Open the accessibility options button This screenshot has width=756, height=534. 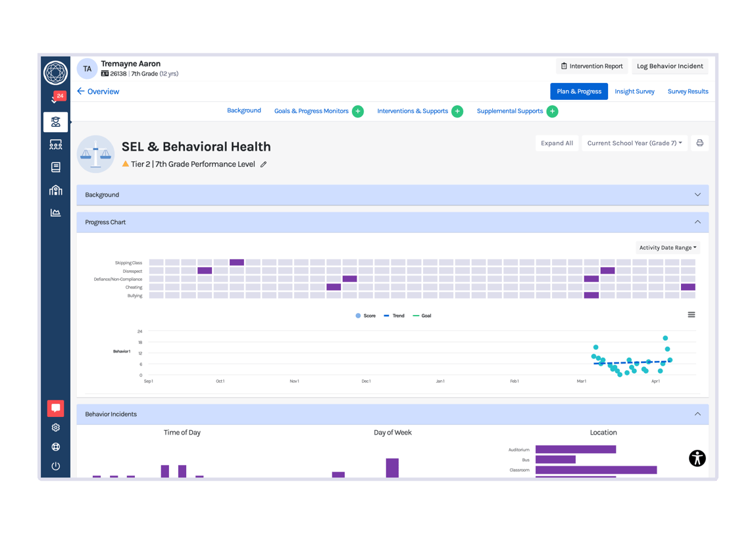coord(697,458)
